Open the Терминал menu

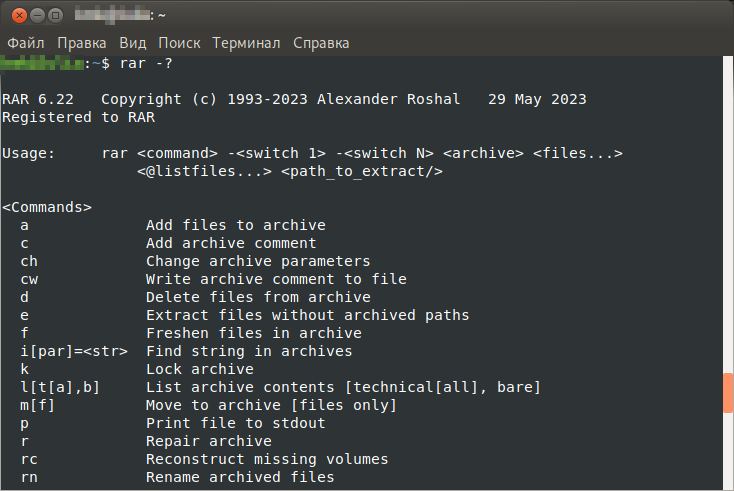(x=246, y=43)
